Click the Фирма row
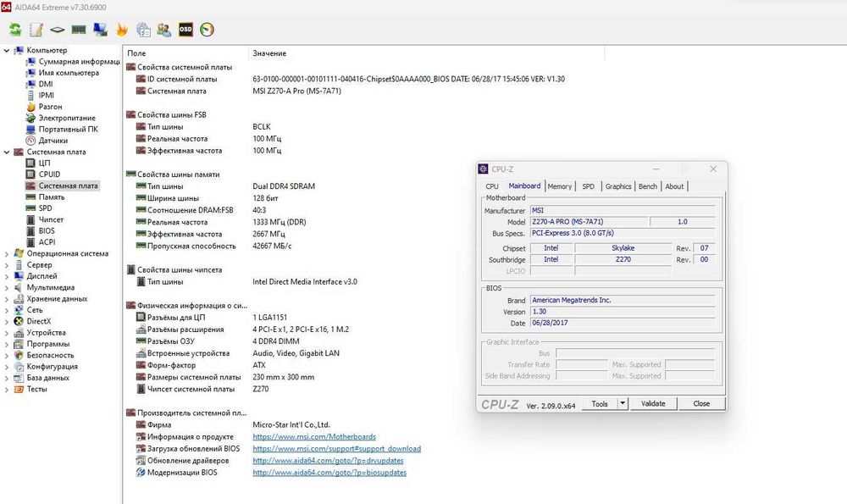Image resolution: width=847 pixels, height=504 pixels. point(233,425)
